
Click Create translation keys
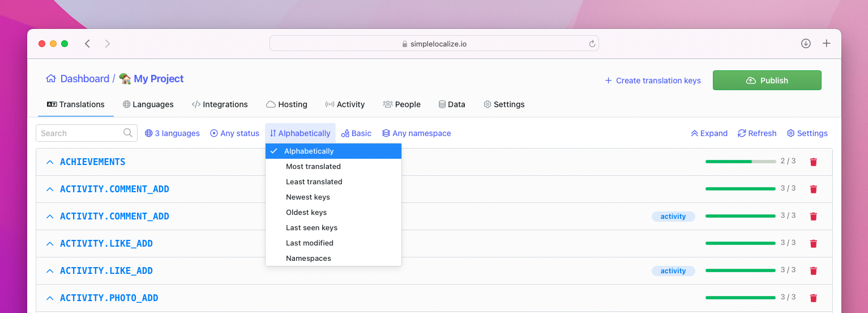click(x=653, y=81)
